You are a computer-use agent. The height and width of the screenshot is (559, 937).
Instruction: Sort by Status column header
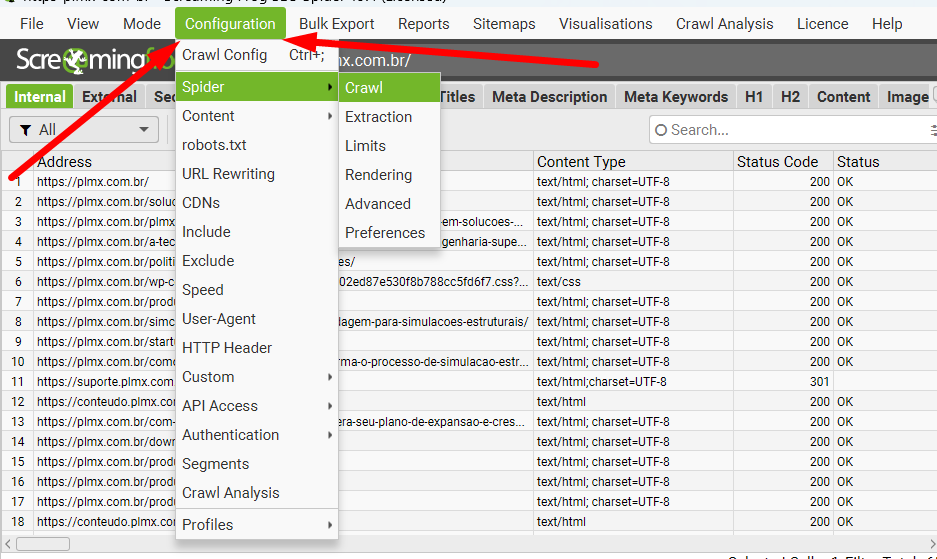[x=885, y=162]
